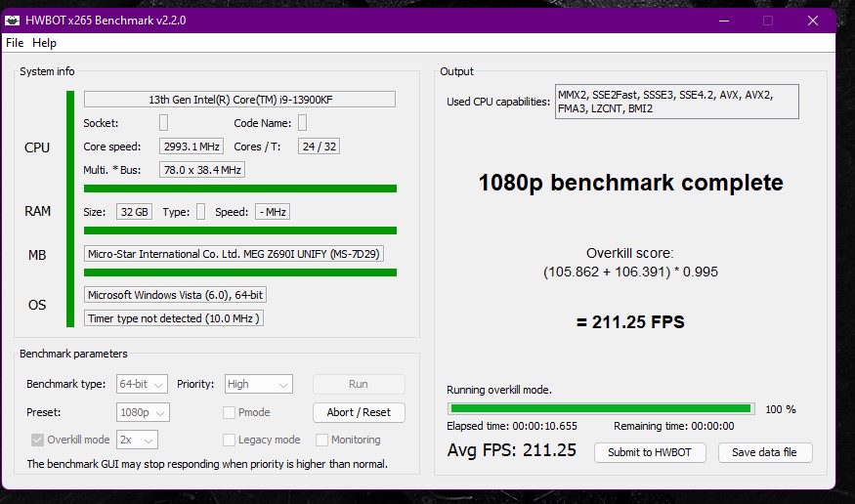Open the File menu

15,43
